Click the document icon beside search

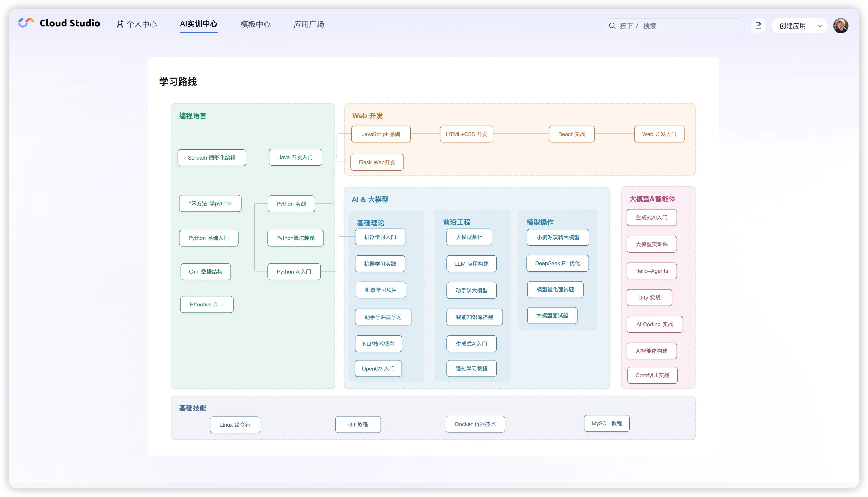tap(758, 25)
